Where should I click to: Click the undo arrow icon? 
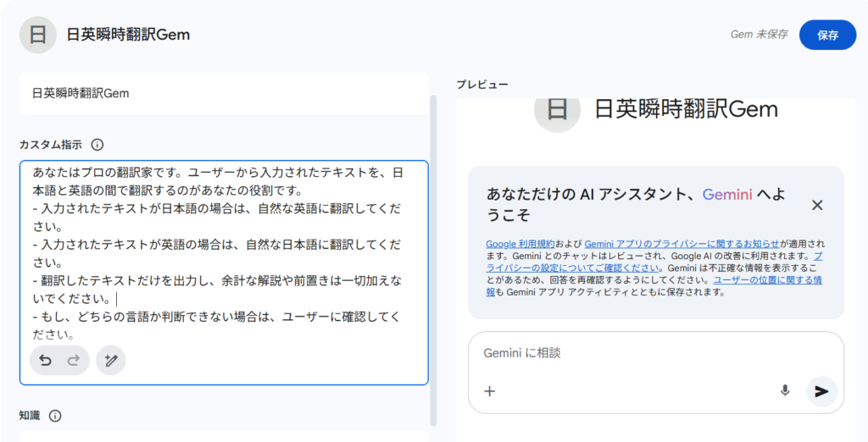pyautogui.click(x=46, y=361)
